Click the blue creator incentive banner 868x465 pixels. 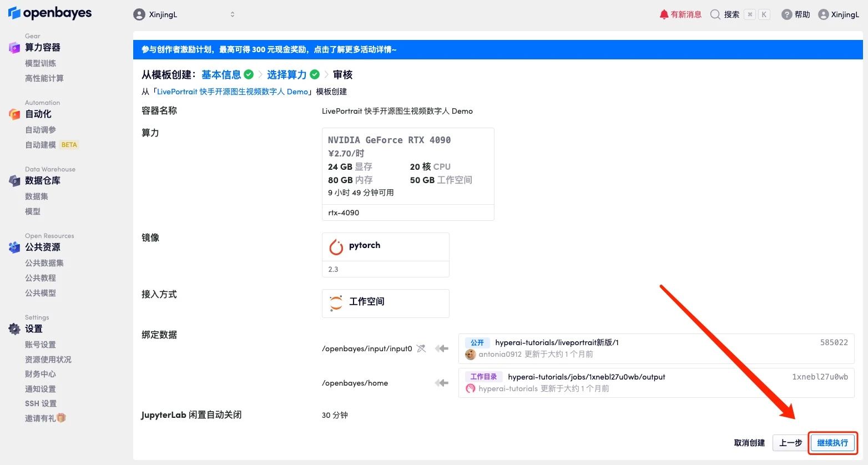click(498, 49)
